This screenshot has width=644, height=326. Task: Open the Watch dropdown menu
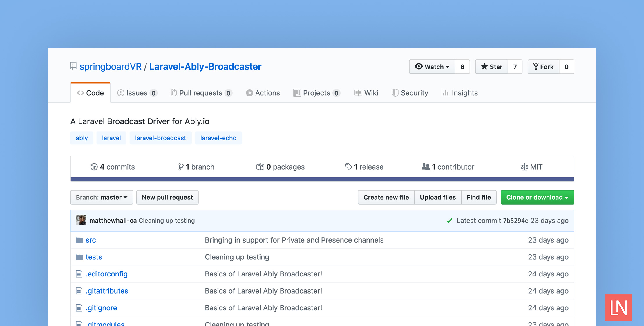(432, 67)
